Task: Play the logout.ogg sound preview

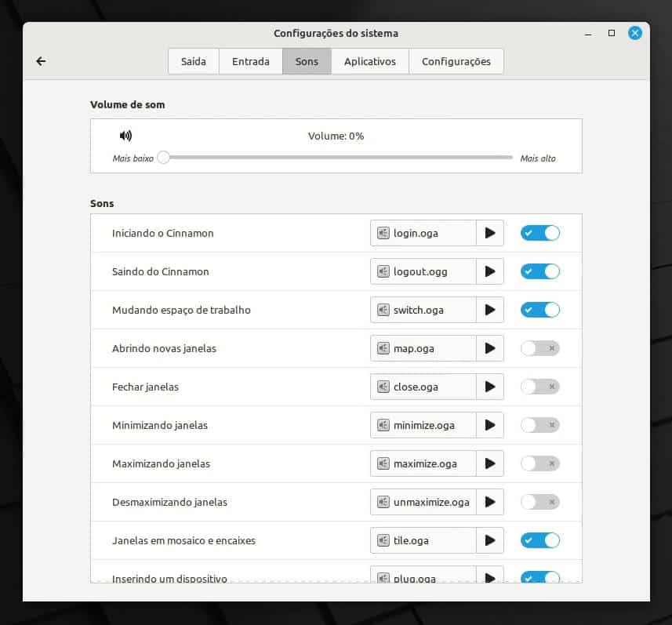Action: pos(490,271)
